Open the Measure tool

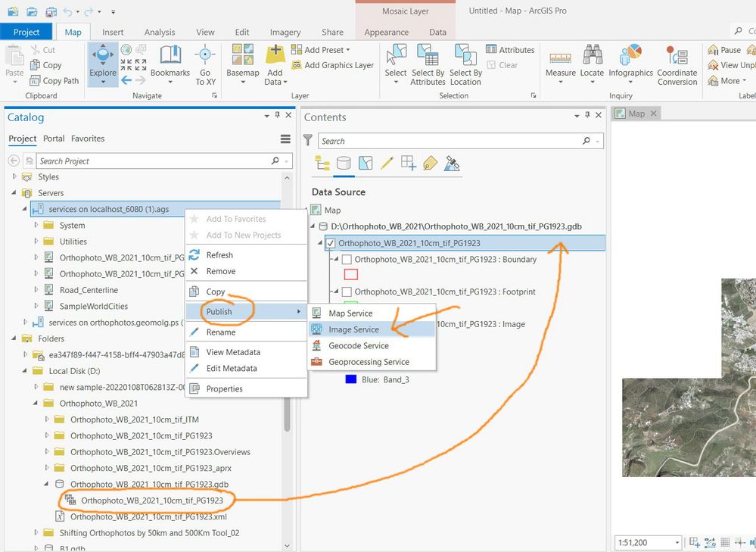(x=560, y=64)
